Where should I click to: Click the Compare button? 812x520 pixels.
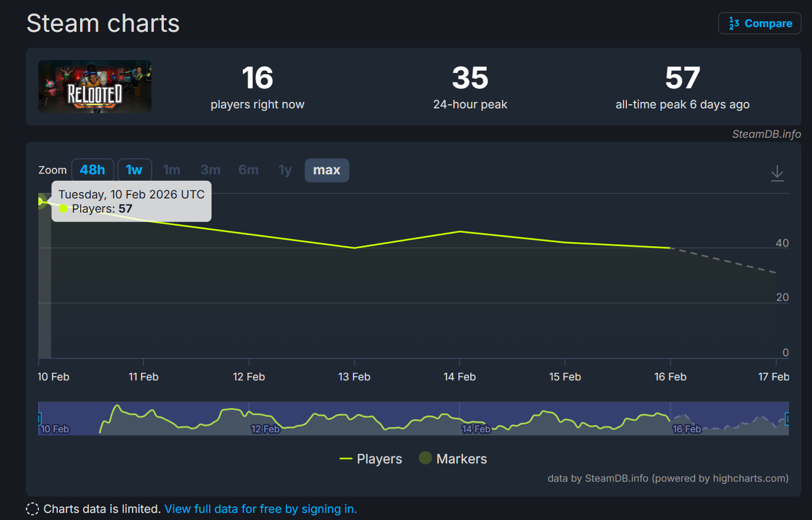[x=760, y=24]
